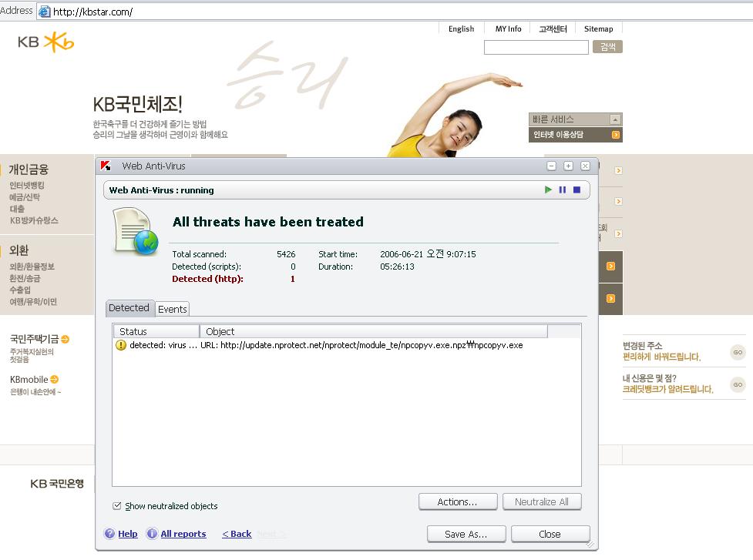Click the Save As... button
This screenshot has height=560, width=753.
tap(466, 534)
